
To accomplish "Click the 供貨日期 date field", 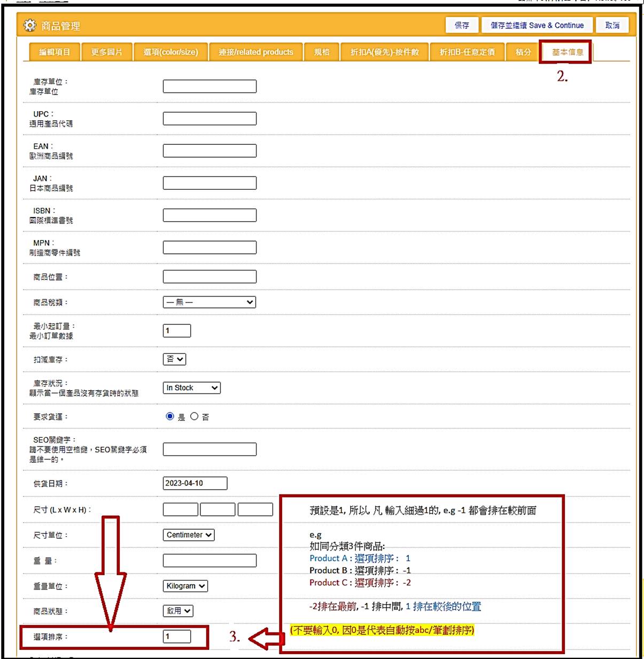I will click(195, 483).
